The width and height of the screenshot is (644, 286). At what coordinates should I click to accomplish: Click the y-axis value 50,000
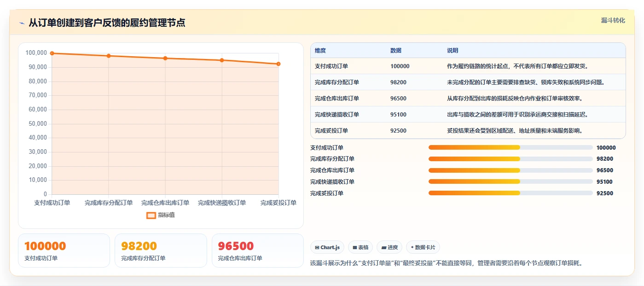pos(38,123)
